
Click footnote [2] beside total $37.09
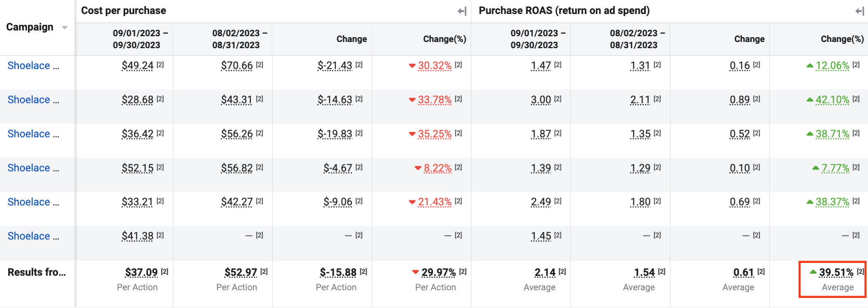click(164, 271)
